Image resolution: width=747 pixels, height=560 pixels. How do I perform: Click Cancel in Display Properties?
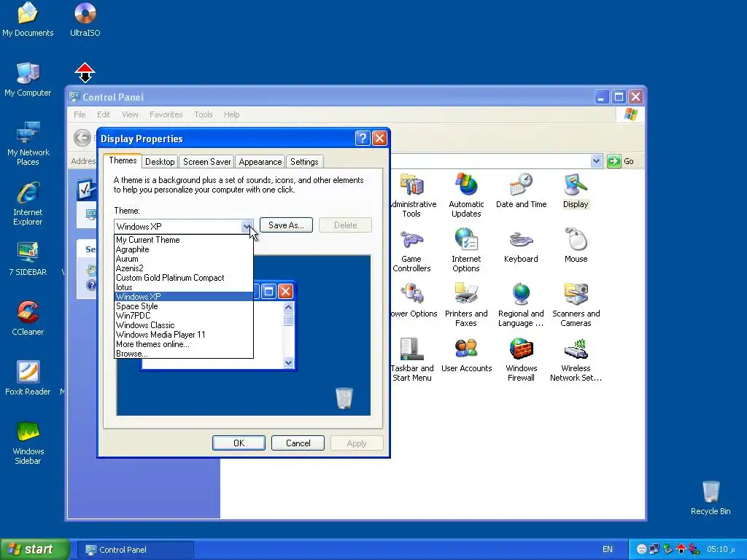298,443
